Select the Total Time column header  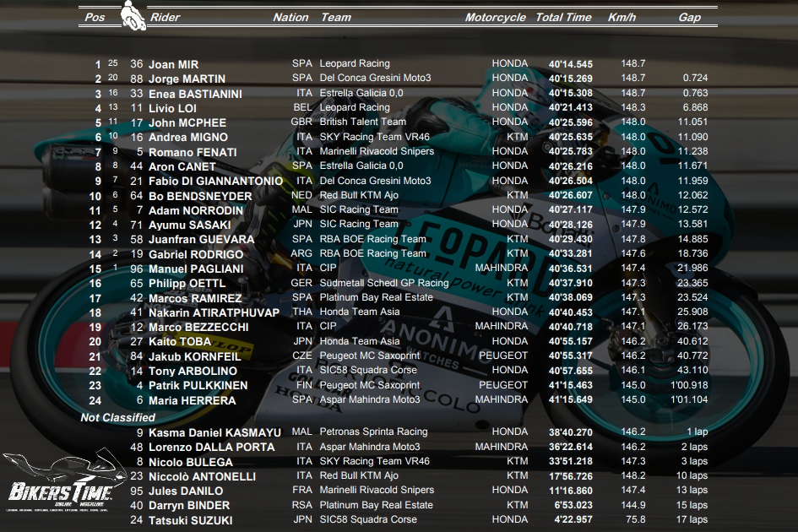click(x=563, y=17)
